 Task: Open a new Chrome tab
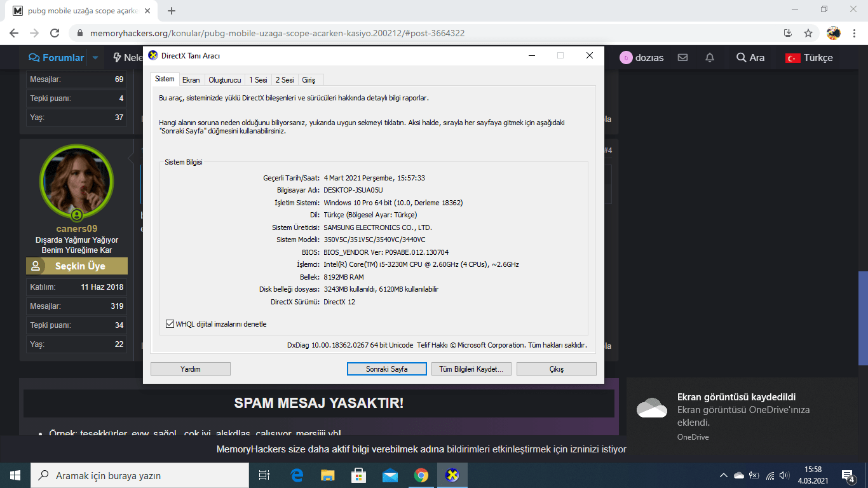[172, 11]
